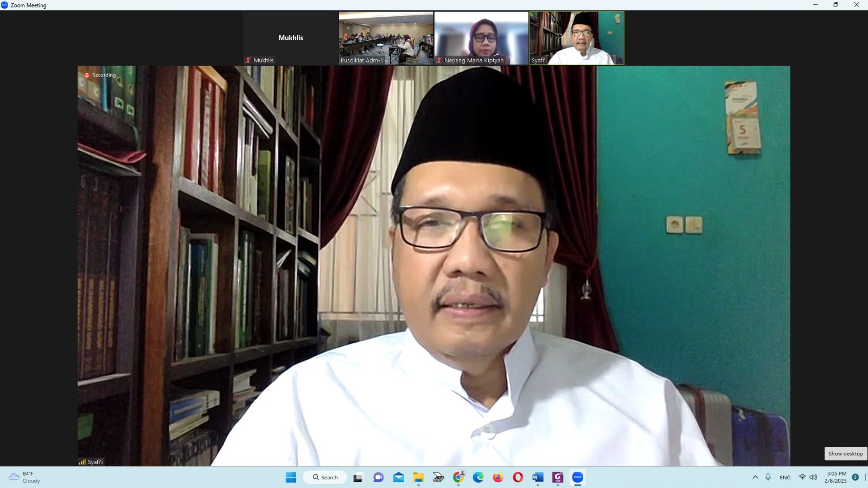Open Microsoft Word from taskbar
868x488 pixels.
click(538, 477)
